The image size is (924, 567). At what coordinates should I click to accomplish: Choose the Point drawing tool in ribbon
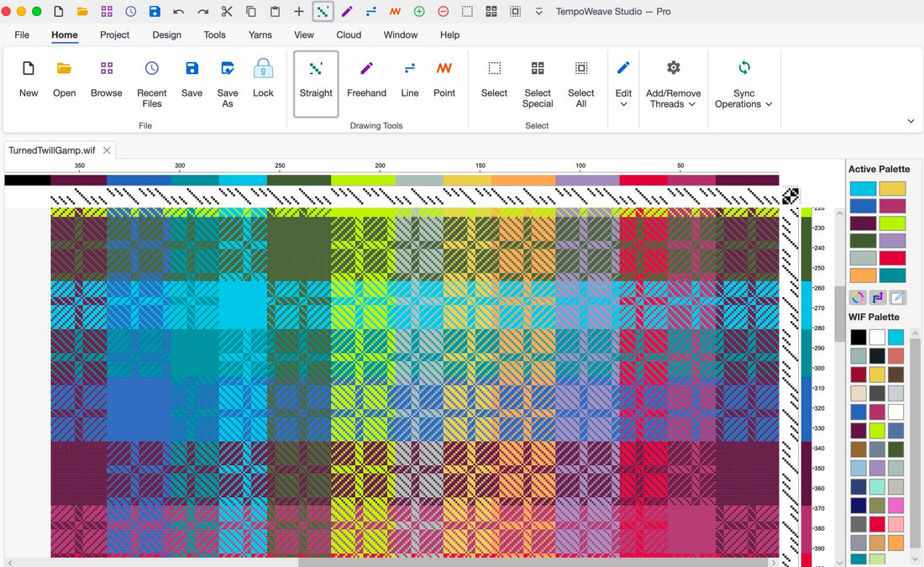[x=444, y=80]
